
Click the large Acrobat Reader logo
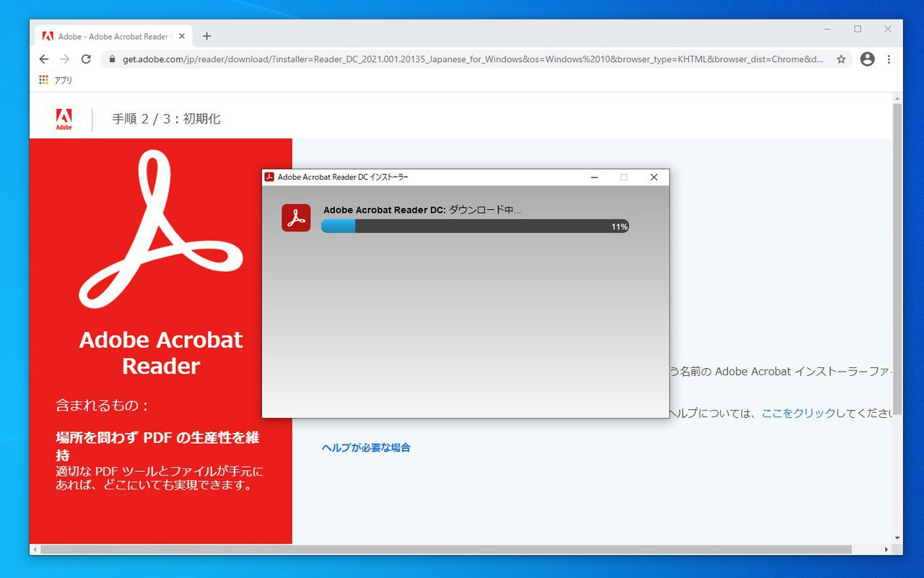[x=161, y=229]
